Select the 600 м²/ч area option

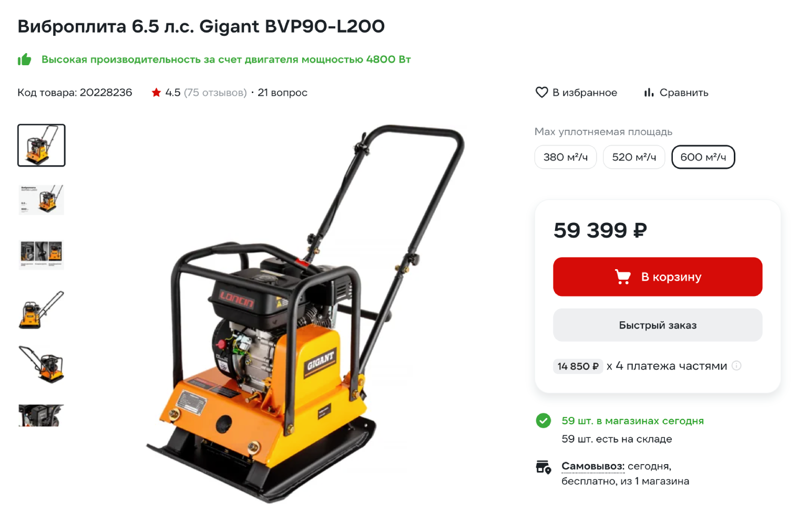(x=703, y=157)
